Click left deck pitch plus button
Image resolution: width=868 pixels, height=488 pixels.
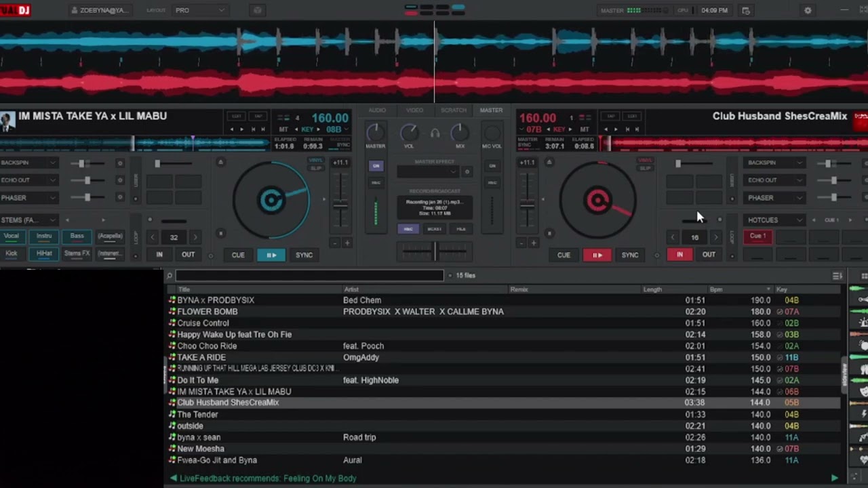coord(347,243)
